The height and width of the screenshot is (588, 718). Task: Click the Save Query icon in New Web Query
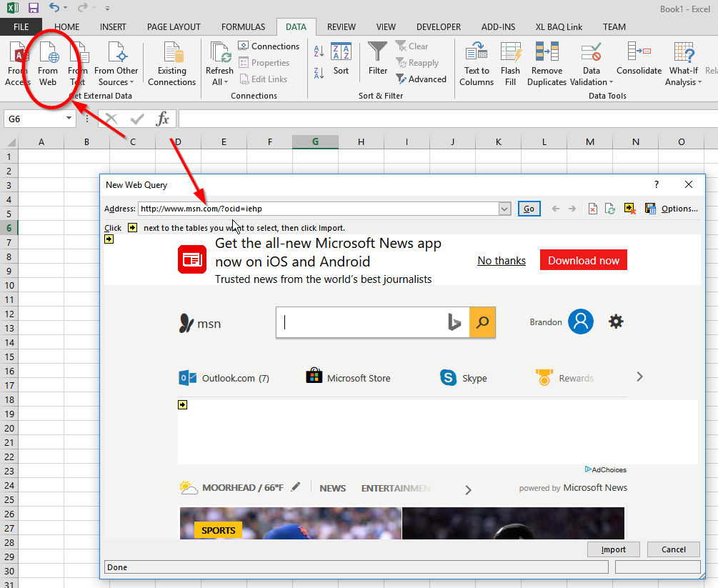(x=650, y=209)
